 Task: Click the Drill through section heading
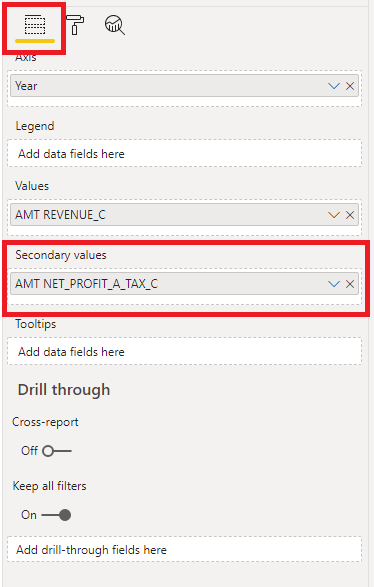point(64,390)
